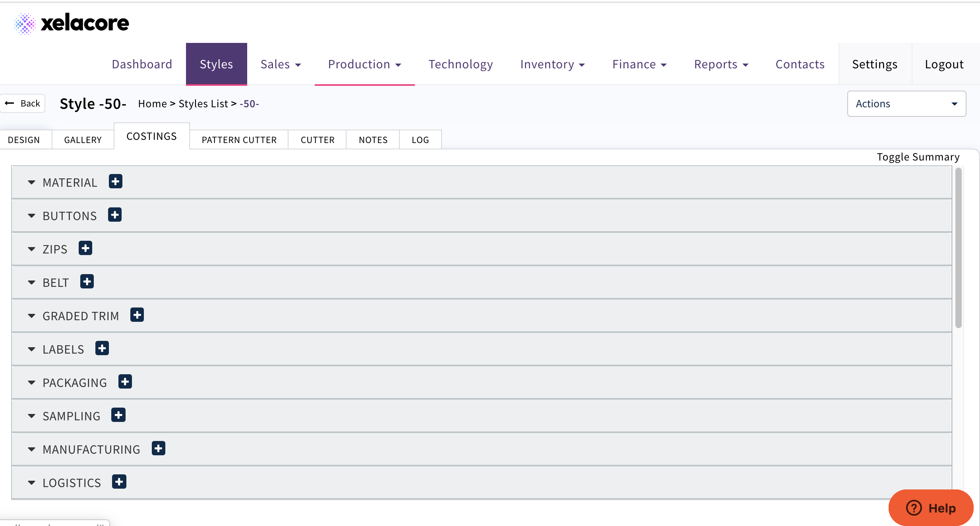Collapse the MATERIAL section arrow

click(32, 182)
